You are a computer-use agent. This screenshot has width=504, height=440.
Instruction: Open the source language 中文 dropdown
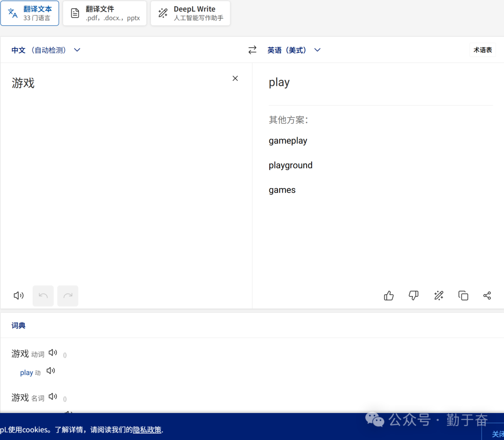(x=46, y=50)
